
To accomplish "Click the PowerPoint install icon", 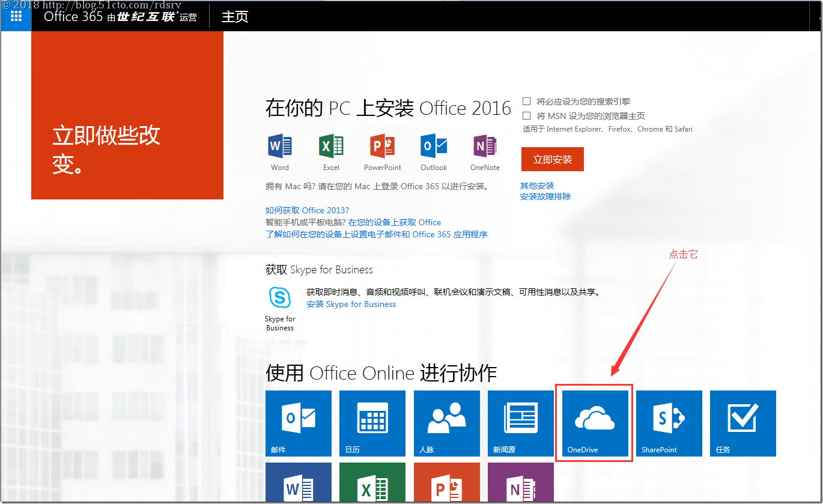I will pos(383,146).
